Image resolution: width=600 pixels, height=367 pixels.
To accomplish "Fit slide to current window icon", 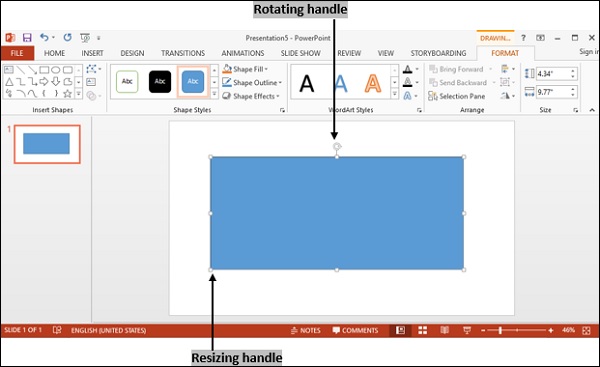I will coord(586,330).
